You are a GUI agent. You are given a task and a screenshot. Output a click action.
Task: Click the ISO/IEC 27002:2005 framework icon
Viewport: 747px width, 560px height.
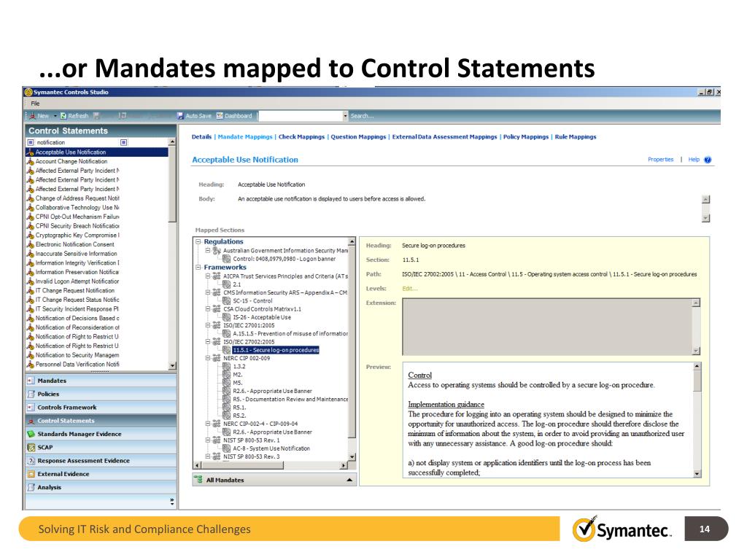[216, 342]
